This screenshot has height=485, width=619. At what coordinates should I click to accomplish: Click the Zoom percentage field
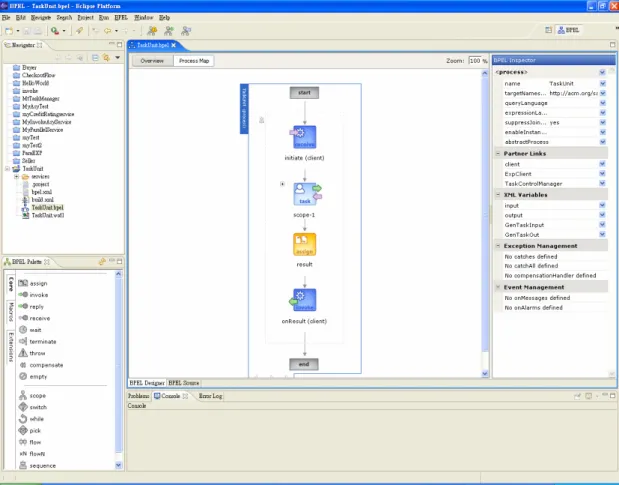(x=475, y=61)
